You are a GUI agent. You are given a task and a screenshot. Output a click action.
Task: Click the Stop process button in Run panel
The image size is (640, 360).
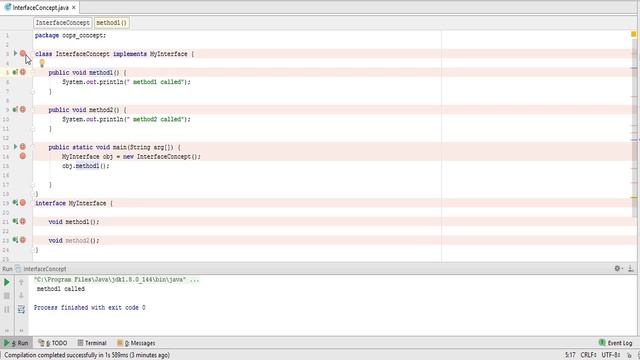[7, 296]
